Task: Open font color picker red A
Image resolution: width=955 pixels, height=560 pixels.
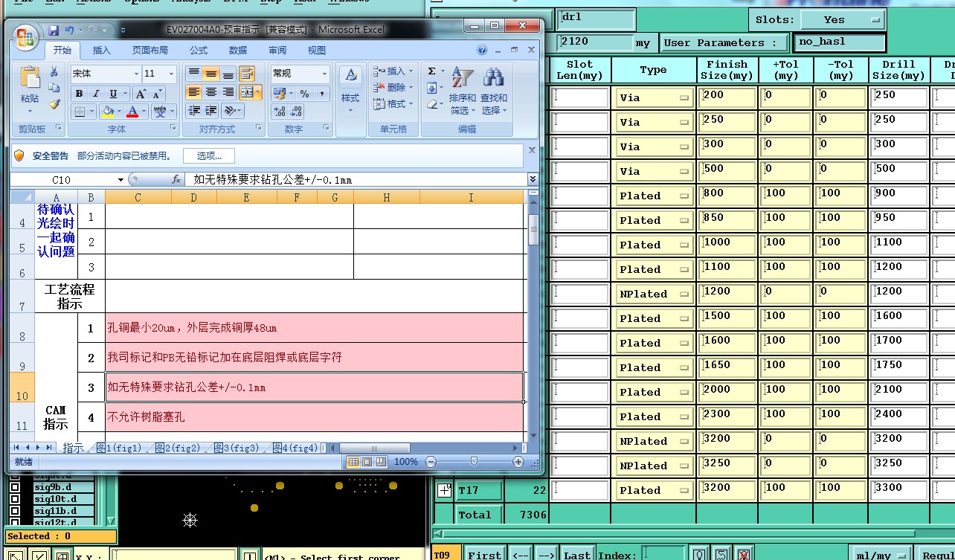Action: [132, 112]
